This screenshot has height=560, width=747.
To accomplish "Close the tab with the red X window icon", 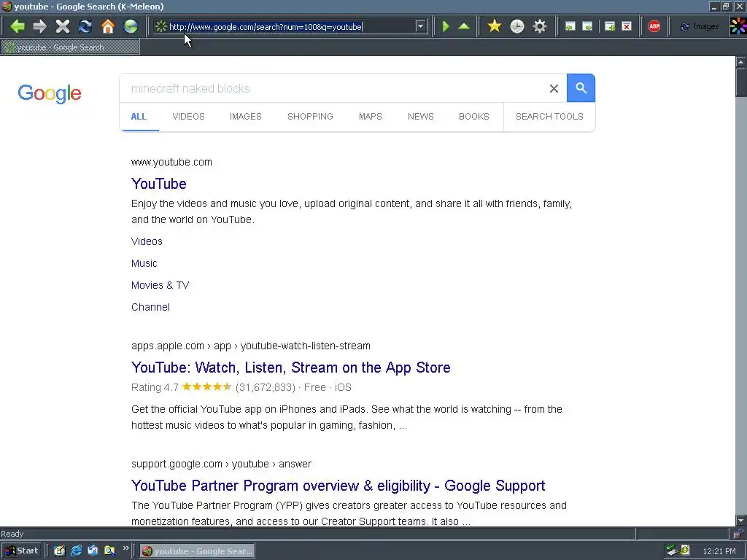I will tap(627, 26).
